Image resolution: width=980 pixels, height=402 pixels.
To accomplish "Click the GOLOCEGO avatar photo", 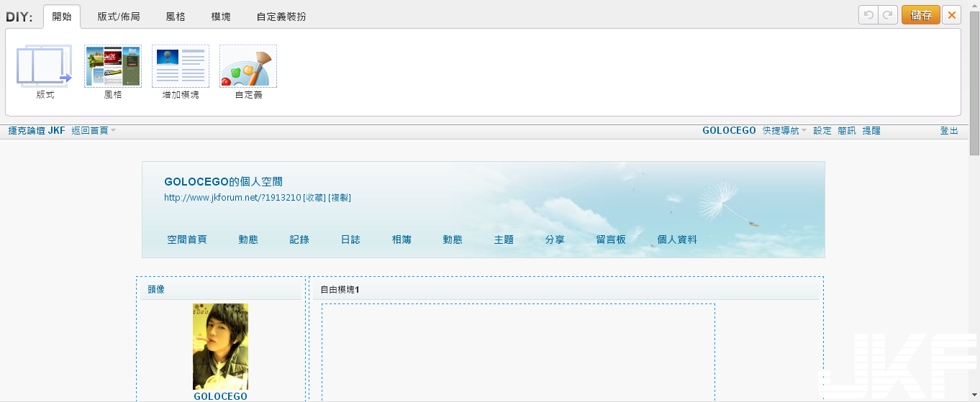I will click(220, 346).
